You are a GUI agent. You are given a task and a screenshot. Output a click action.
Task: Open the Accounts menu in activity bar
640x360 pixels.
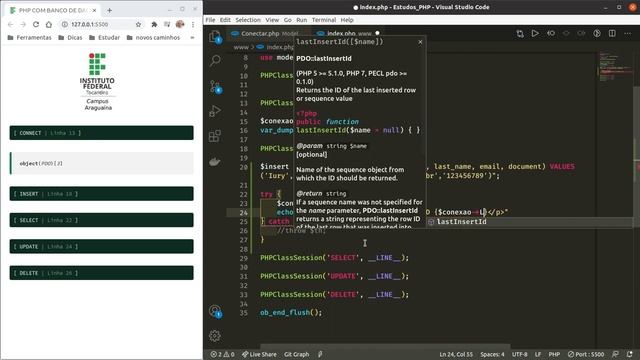pyautogui.click(x=215, y=311)
